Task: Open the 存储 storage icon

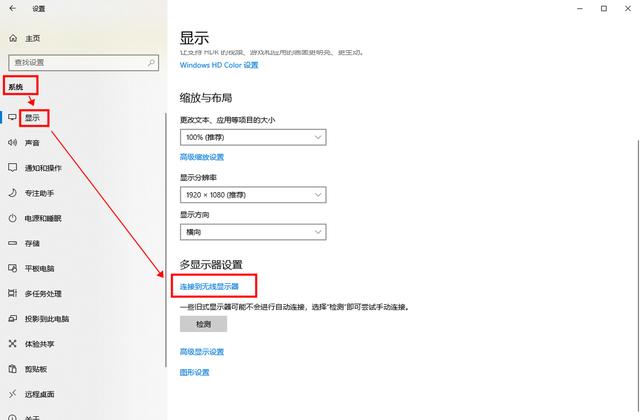Action: coord(13,243)
